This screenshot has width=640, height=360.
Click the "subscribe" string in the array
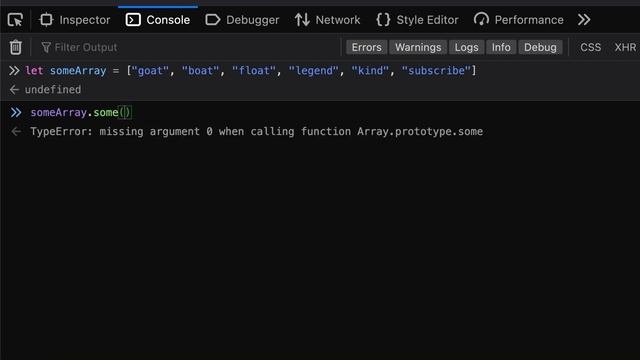pyautogui.click(x=436, y=71)
